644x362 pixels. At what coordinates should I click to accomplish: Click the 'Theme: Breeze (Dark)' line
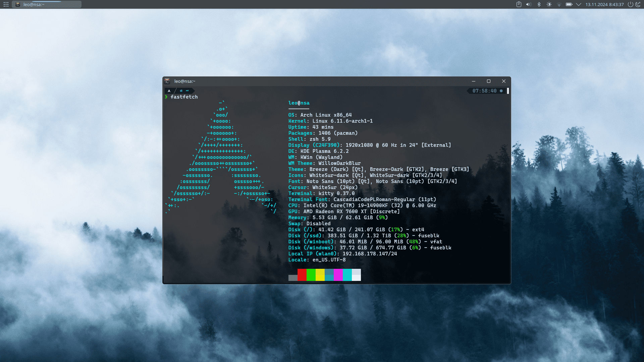379,169
